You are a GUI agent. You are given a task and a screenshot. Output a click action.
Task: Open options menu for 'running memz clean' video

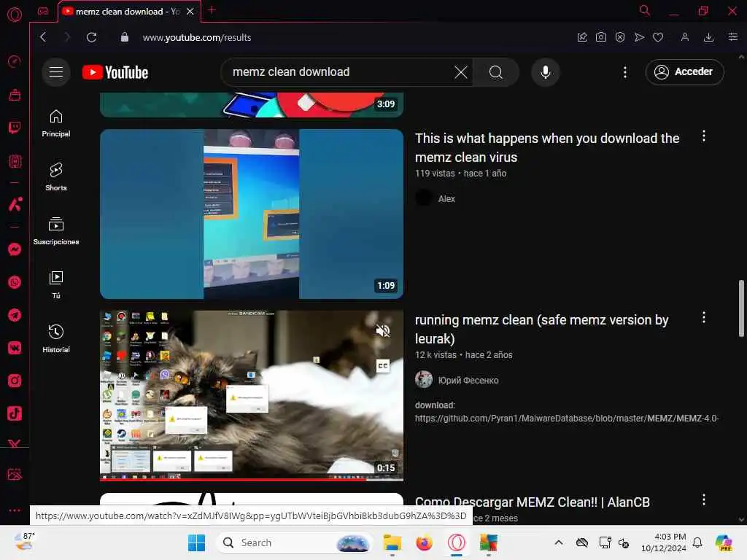tap(704, 318)
